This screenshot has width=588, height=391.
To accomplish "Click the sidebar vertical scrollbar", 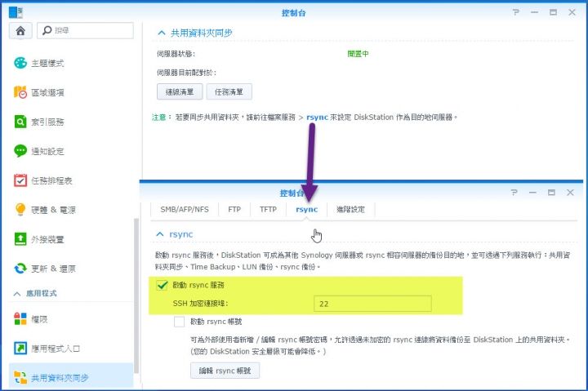I will [136, 296].
